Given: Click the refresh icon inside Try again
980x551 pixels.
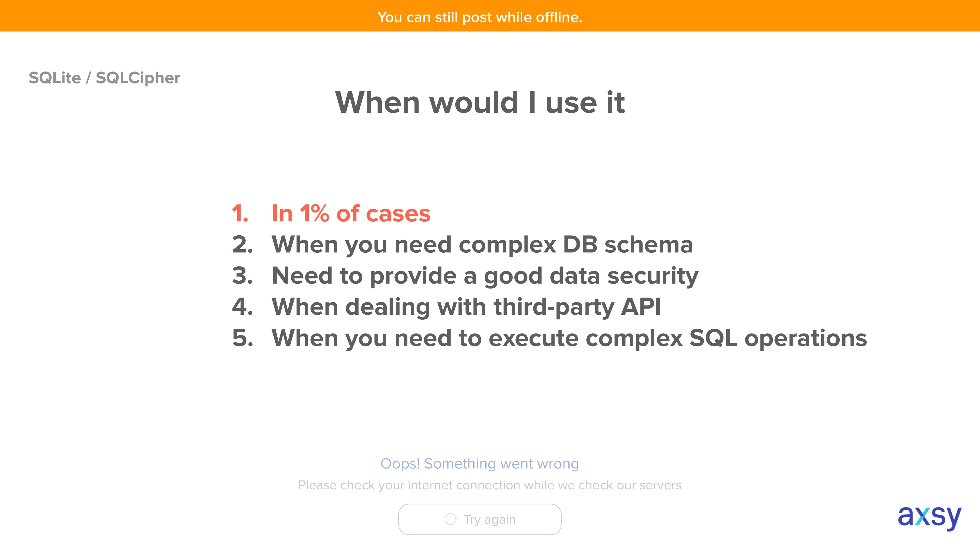Looking at the screenshot, I should click(x=451, y=519).
